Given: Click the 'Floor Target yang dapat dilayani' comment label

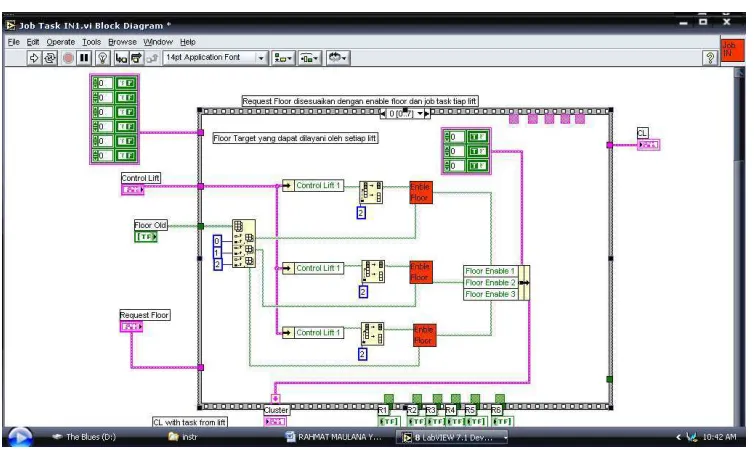Looking at the screenshot, I should pyautogui.click(x=295, y=138).
